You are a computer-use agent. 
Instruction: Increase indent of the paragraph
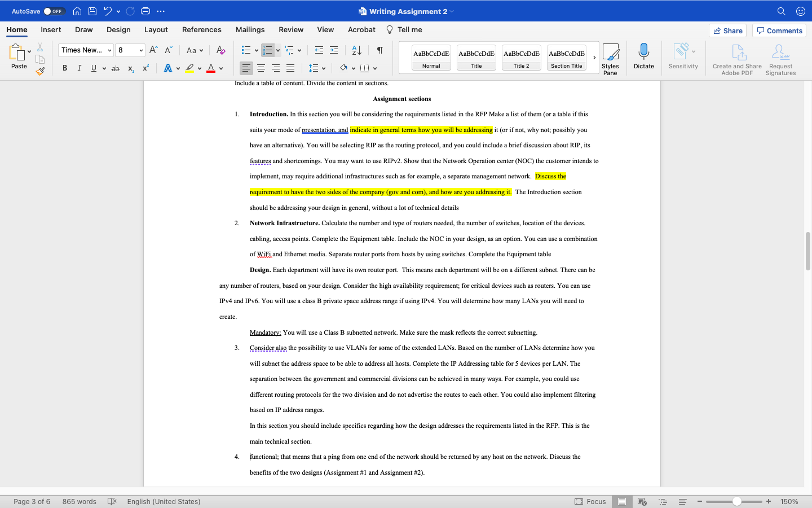pos(334,50)
